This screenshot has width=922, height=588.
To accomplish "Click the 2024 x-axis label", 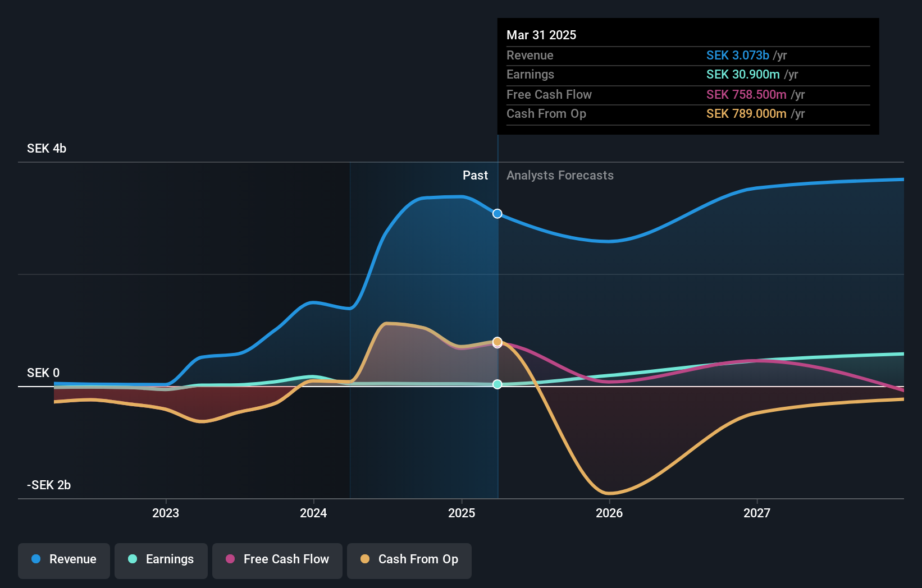I will click(313, 513).
